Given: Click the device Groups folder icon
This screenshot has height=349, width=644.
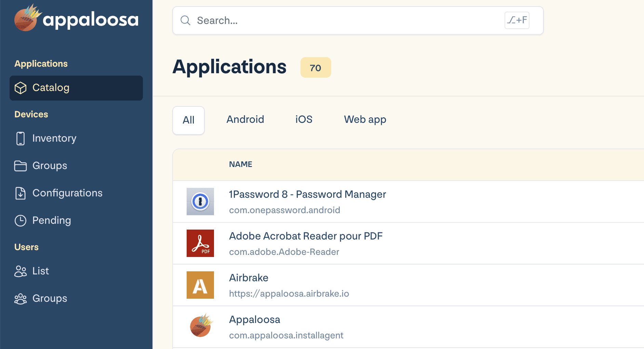Looking at the screenshot, I should [x=21, y=166].
